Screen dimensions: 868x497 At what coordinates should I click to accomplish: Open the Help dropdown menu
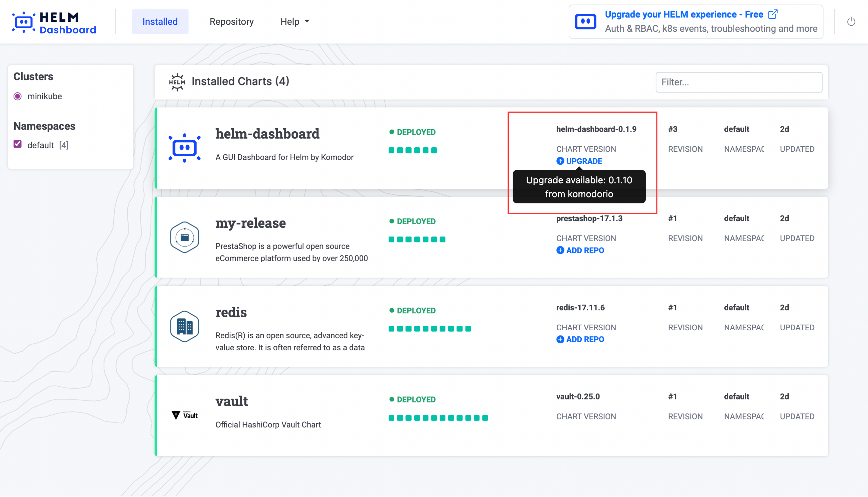pyautogui.click(x=295, y=21)
